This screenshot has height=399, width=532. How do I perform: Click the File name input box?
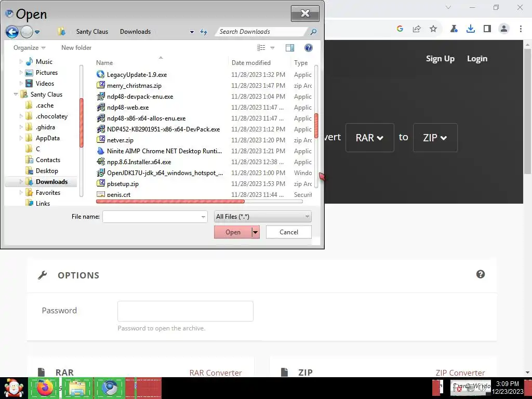(155, 217)
